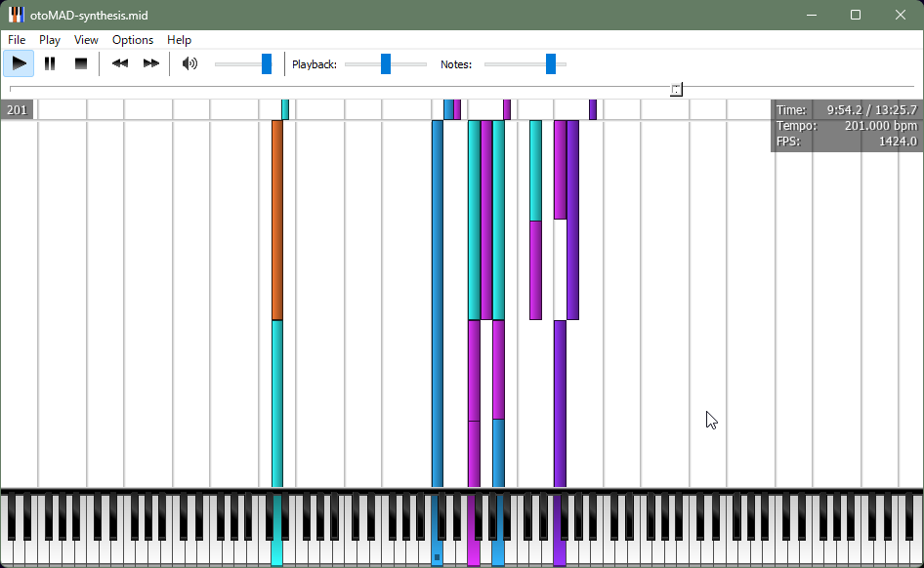Pause playback with the pause icon
Image resolution: width=924 pixels, height=568 pixels.
pyautogui.click(x=50, y=64)
